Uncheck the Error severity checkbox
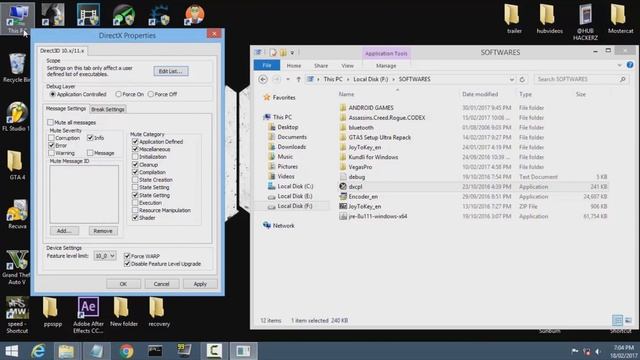Screen dimensions: 640x360 point(51,145)
